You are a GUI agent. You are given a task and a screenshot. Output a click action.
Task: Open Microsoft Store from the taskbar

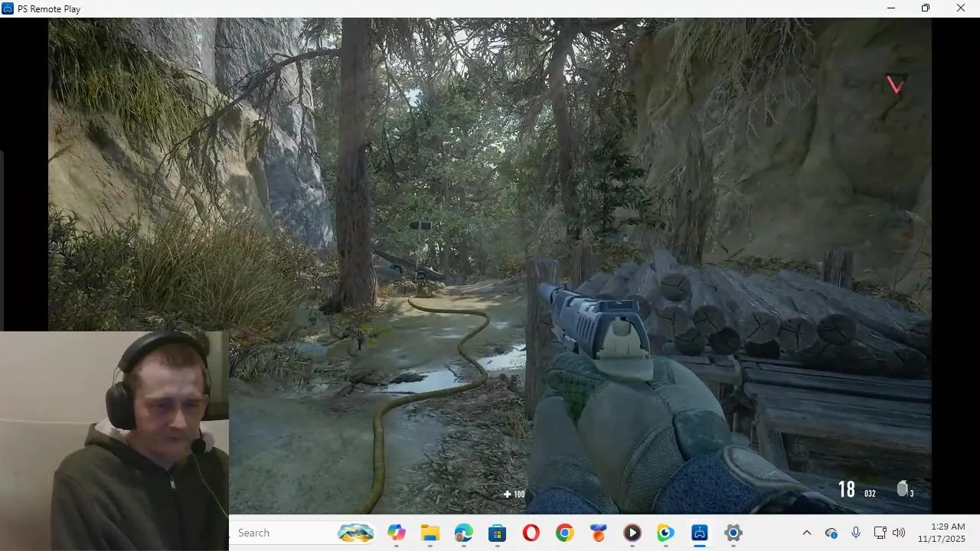[x=497, y=533]
